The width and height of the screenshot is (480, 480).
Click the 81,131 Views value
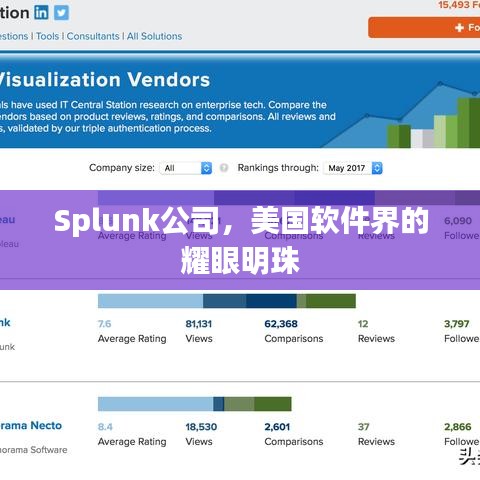pos(199,324)
